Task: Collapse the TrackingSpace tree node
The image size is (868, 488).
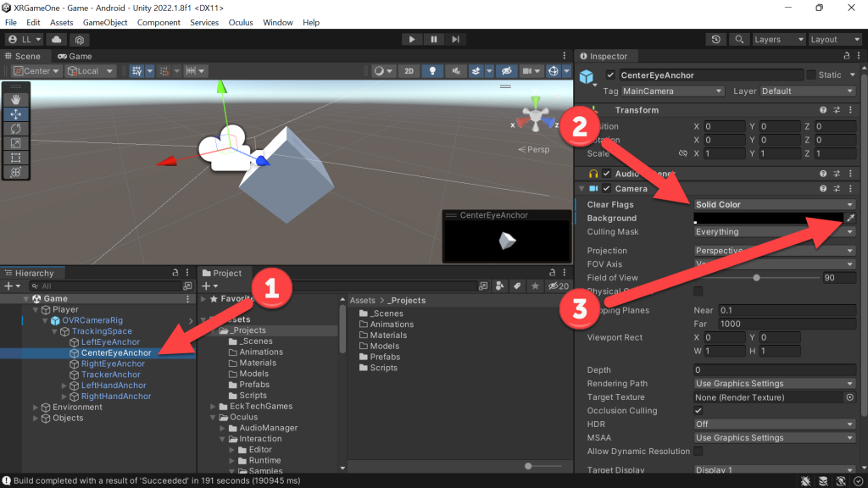Action: [x=54, y=331]
